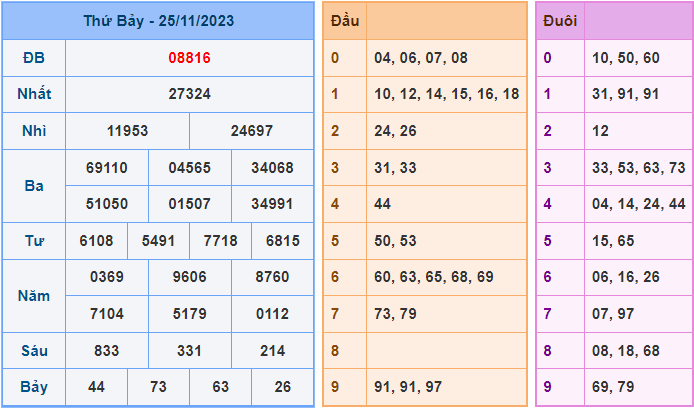Click Đầu row with 10, 12, 14, 15, 16, 18
This screenshot has width=694, height=408.
[444, 94]
